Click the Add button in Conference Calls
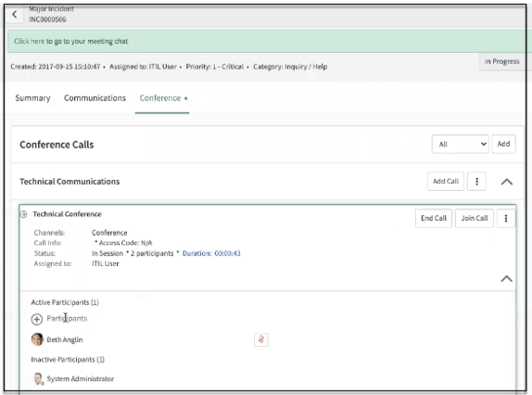This screenshot has height=395, width=532. [x=503, y=145]
